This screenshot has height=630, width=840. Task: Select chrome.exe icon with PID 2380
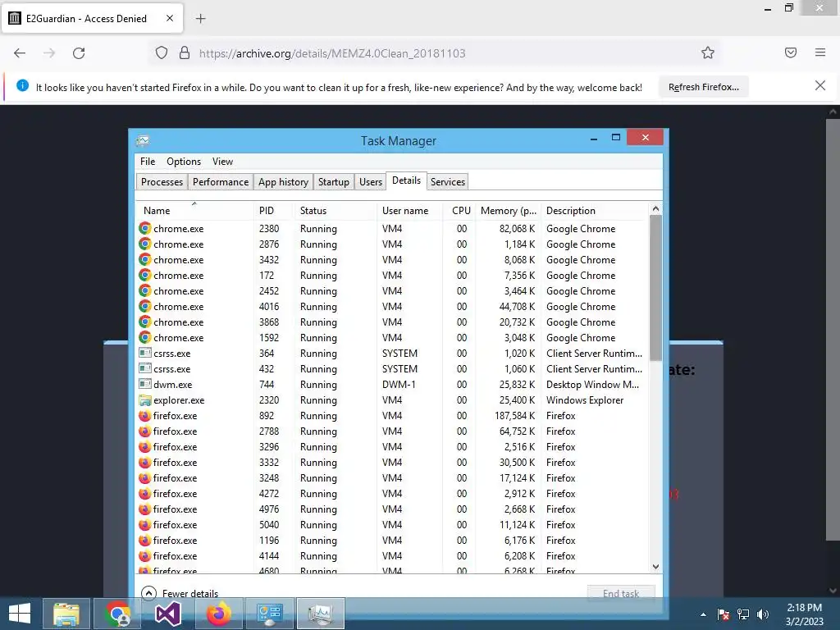pos(144,228)
